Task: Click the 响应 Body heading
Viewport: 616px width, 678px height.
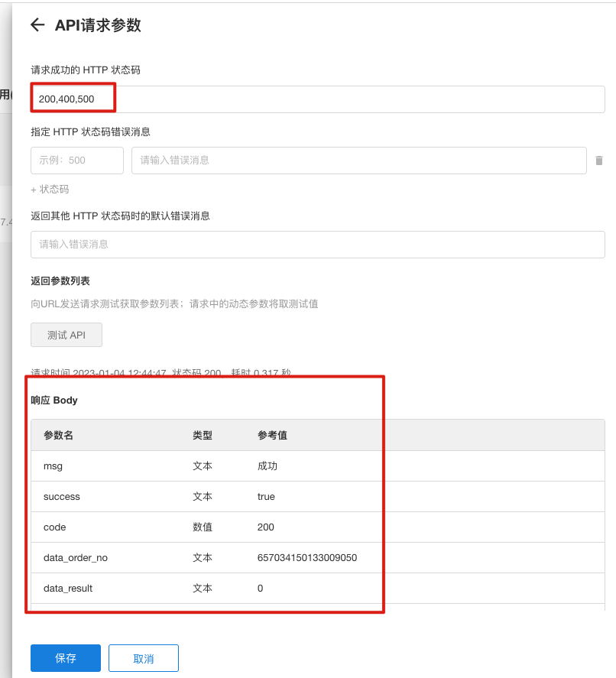Action: (x=54, y=401)
